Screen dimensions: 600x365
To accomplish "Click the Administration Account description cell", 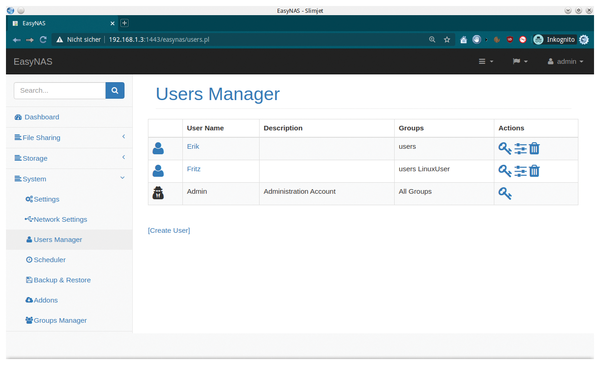I will [x=327, y=193].
